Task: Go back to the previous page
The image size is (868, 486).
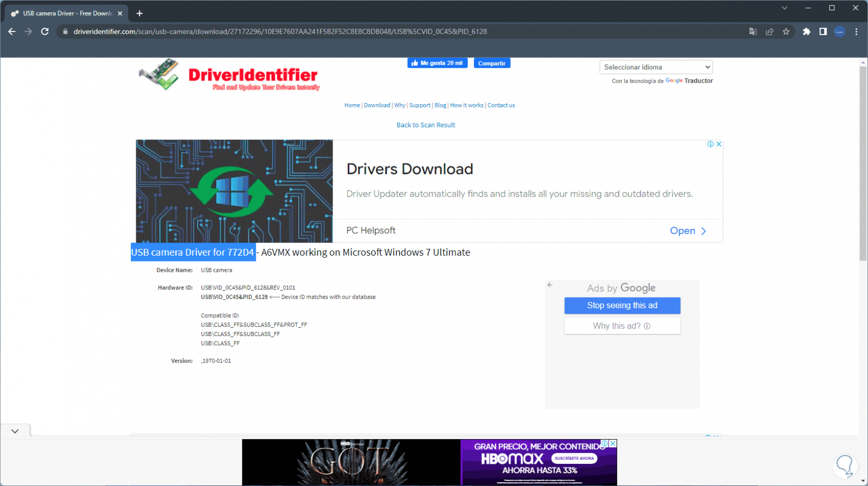Action: click(x=12, y=32)
